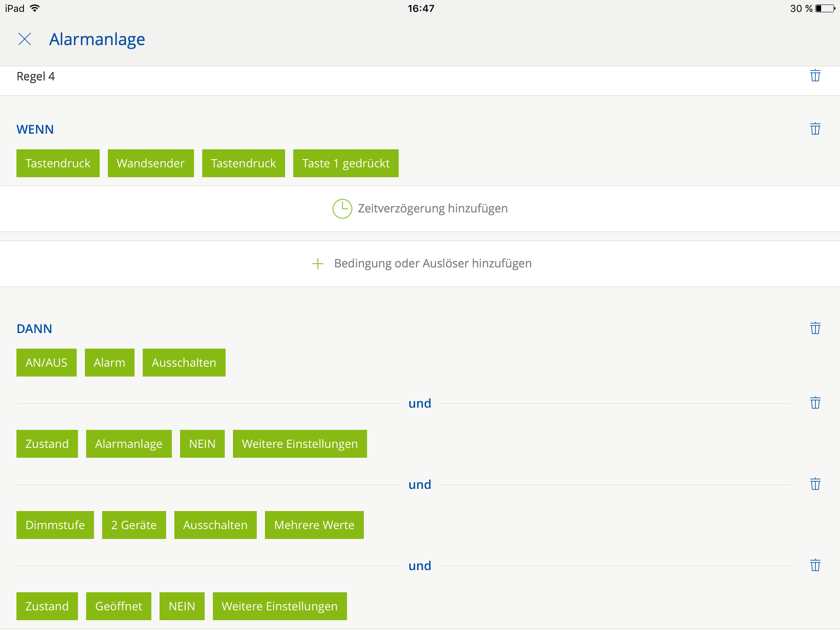This screenshot has height=630, width=840.
Task: Toggle NEIN value in Alarmanlage row
Action: (202, 444)
